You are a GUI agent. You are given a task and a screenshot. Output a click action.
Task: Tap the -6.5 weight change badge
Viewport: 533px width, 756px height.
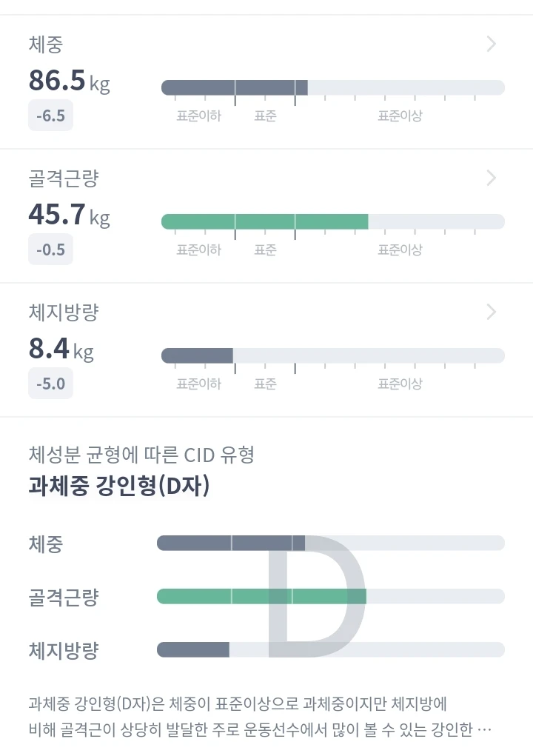point(50,116)
